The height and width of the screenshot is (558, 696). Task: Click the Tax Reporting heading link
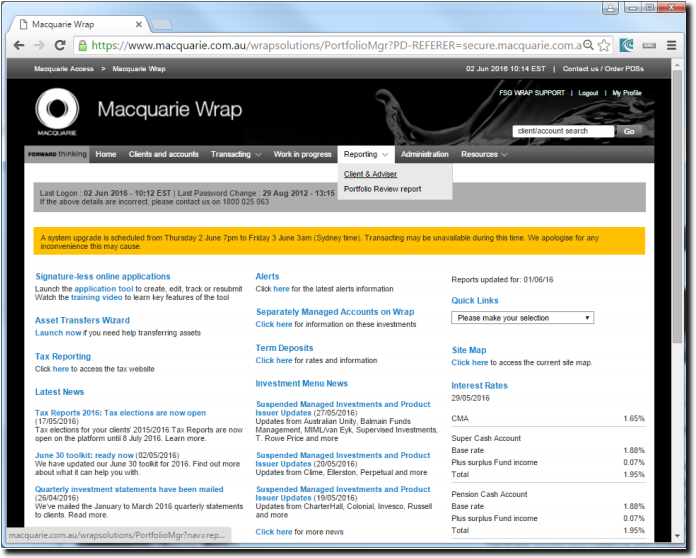pos(63,356)
